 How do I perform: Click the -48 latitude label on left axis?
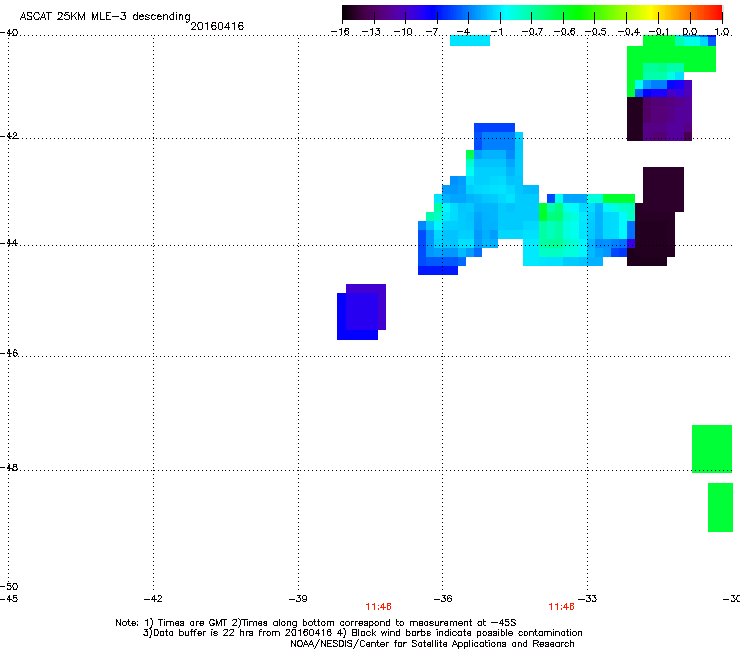tap(9, 467)
